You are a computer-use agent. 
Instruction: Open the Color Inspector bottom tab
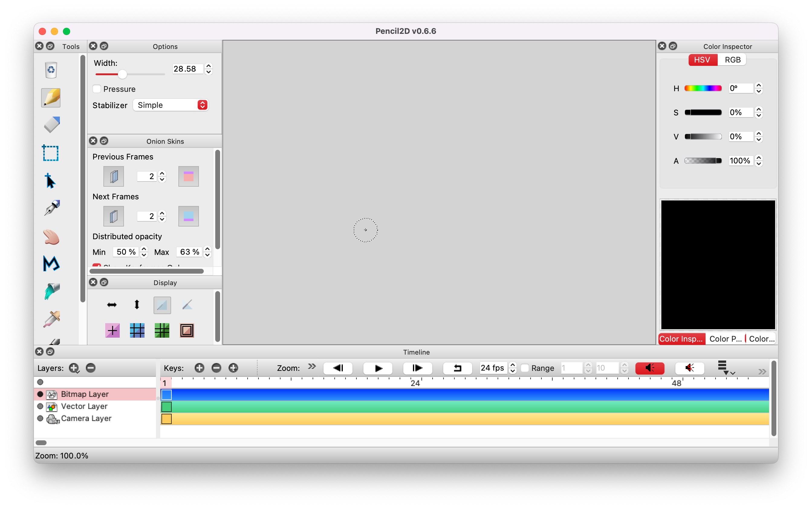pyautogui.click(x=681, y=339)
